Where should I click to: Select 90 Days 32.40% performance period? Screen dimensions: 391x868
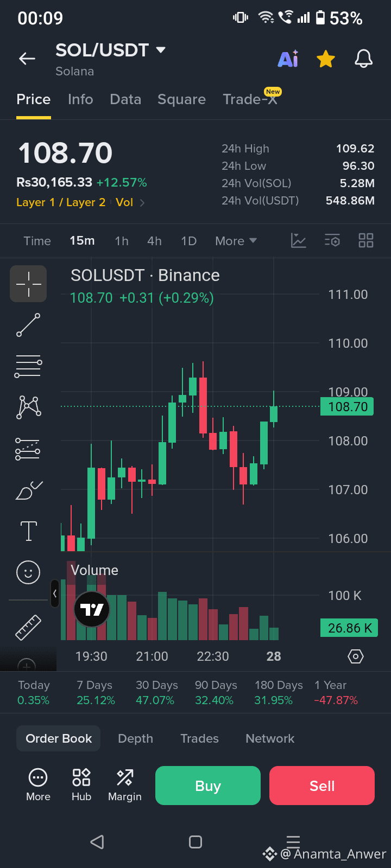[215, 693]
